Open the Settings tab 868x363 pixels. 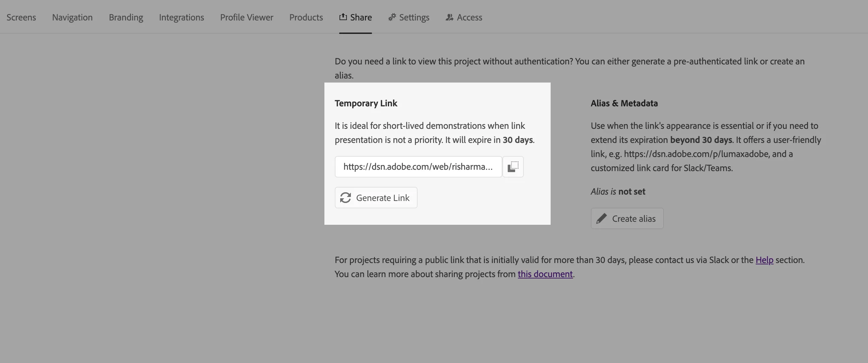pos(409,17)
